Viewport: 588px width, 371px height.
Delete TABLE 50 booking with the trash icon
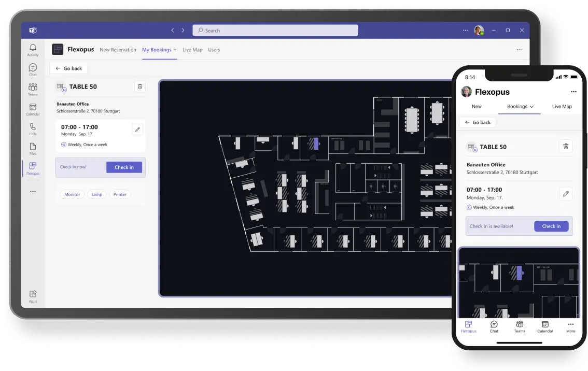(x=139, y=87)
